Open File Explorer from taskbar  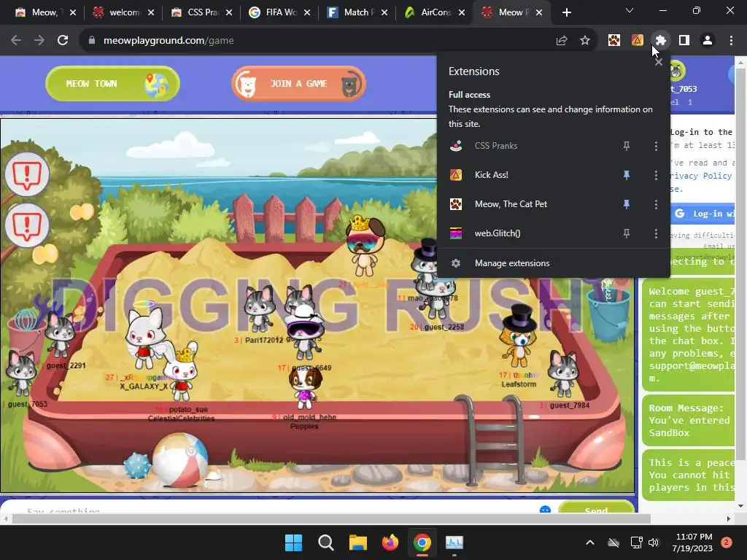point(357,542)
